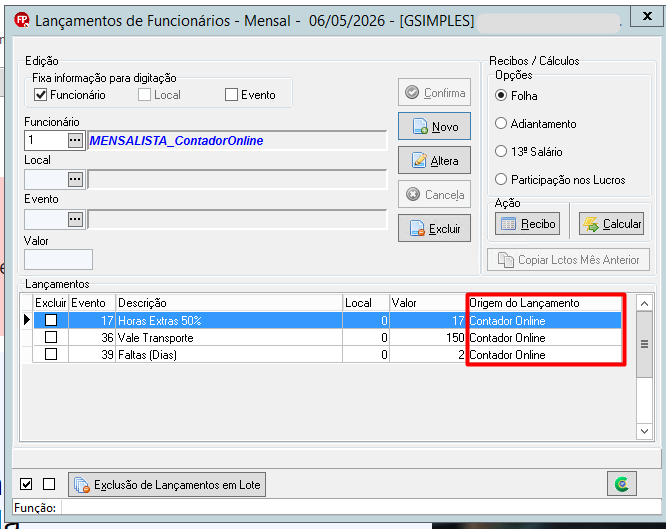The height and width of the screenshot is (529, 666).
Task: Click the Excluir column header
Action: [51, 303]
